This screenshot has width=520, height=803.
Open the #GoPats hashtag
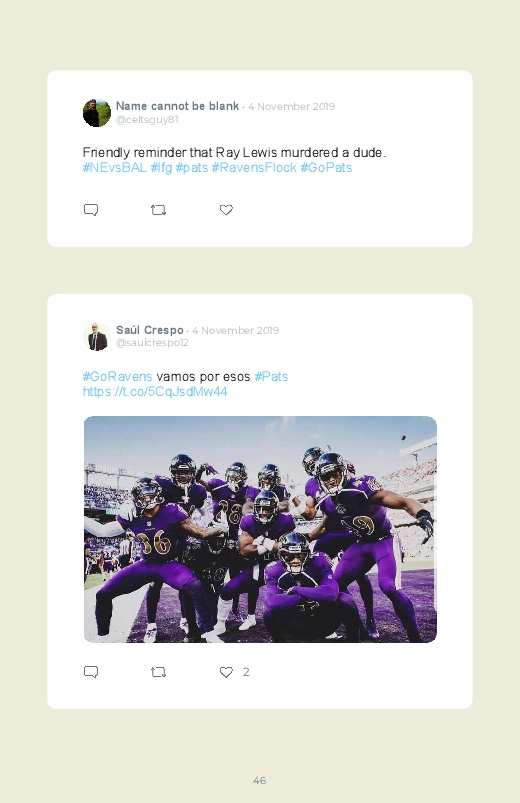326,167
